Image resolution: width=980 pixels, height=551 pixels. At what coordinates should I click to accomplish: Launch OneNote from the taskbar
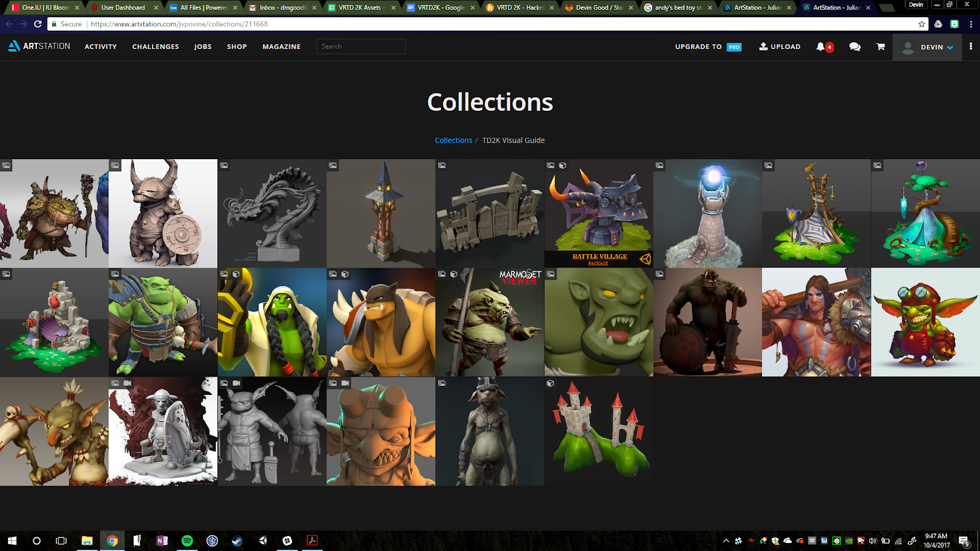tap(162, 541)
